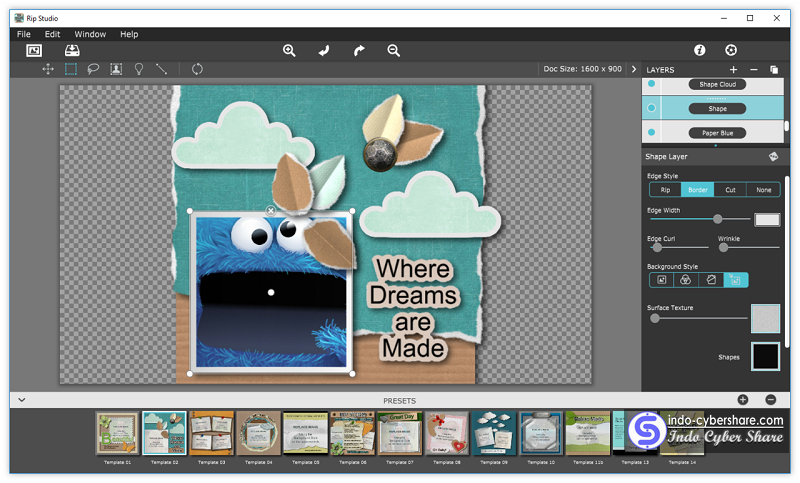Apply preset Template 02

(x=164, y=434)
